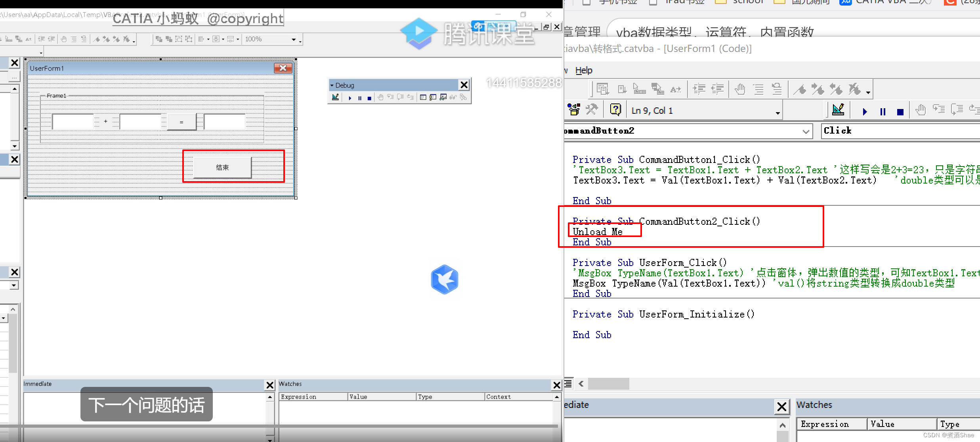This screenshot has width=980, height=442.
Task: Open Center dropdown arrow in UserForm toolbar
Action: click(223, 39)
